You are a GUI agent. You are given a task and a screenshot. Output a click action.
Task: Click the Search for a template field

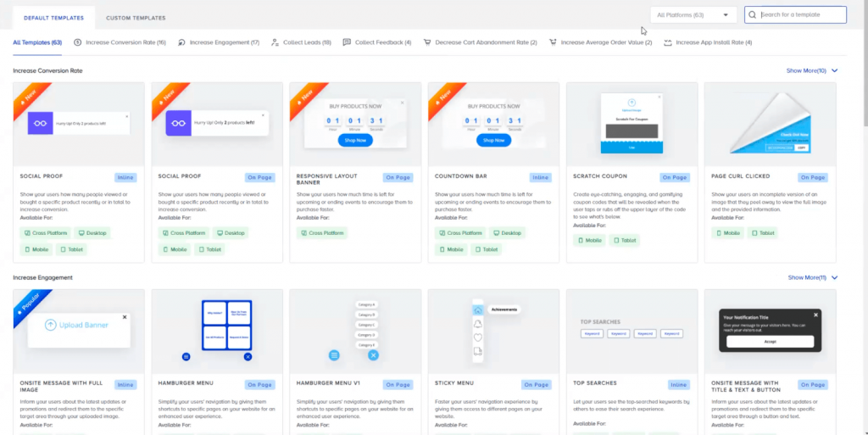[801, 15]
